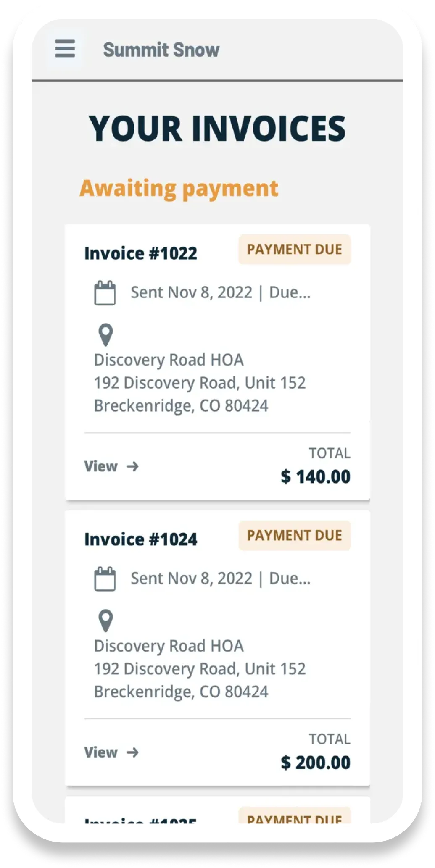Click the location pin on Invoice #1024
The image size is (435, 868).
pos(105,621)
